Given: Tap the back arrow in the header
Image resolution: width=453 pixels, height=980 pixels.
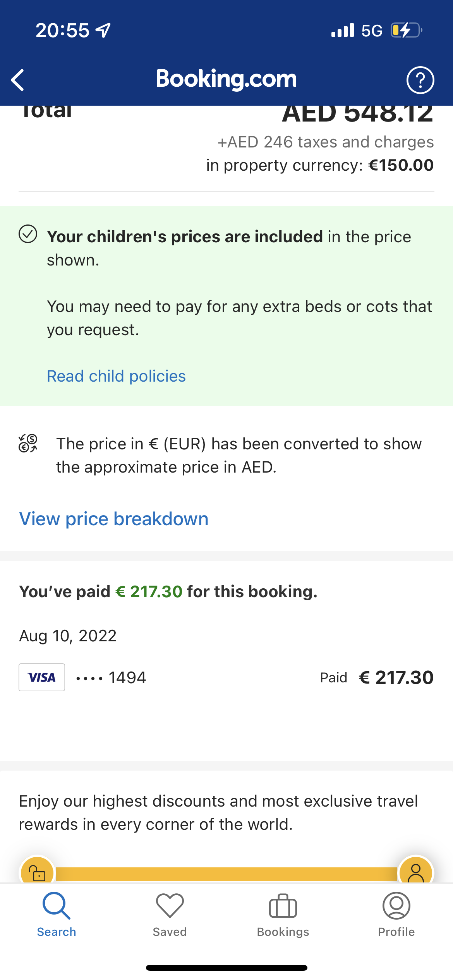Looking at the screenshot, I should click(17, 79).
